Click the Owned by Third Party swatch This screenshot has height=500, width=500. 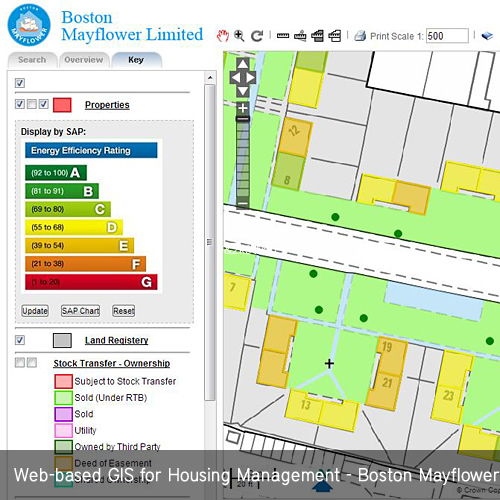tap(63, 447)
